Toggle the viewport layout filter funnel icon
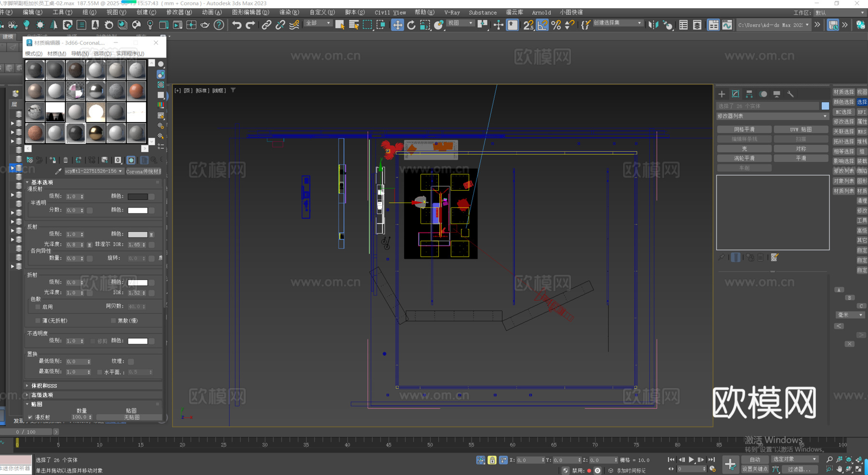 [x=233, y=90]
